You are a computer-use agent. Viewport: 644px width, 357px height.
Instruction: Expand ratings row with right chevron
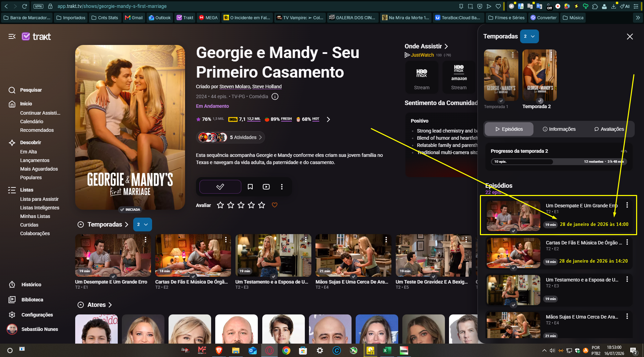328,119
